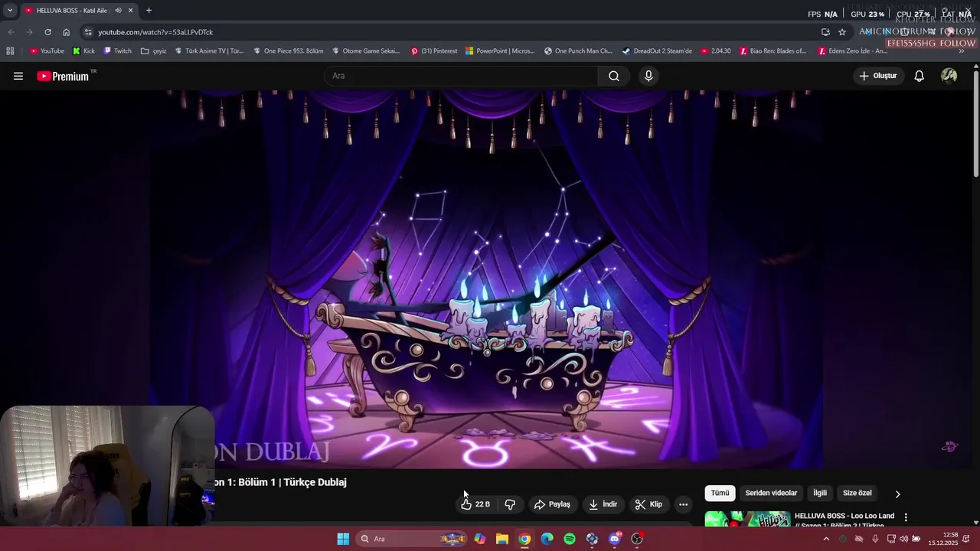980x551 pixels.
Task: Open One Piece 953. Bölüm bookmark
Action: (288, 51)
